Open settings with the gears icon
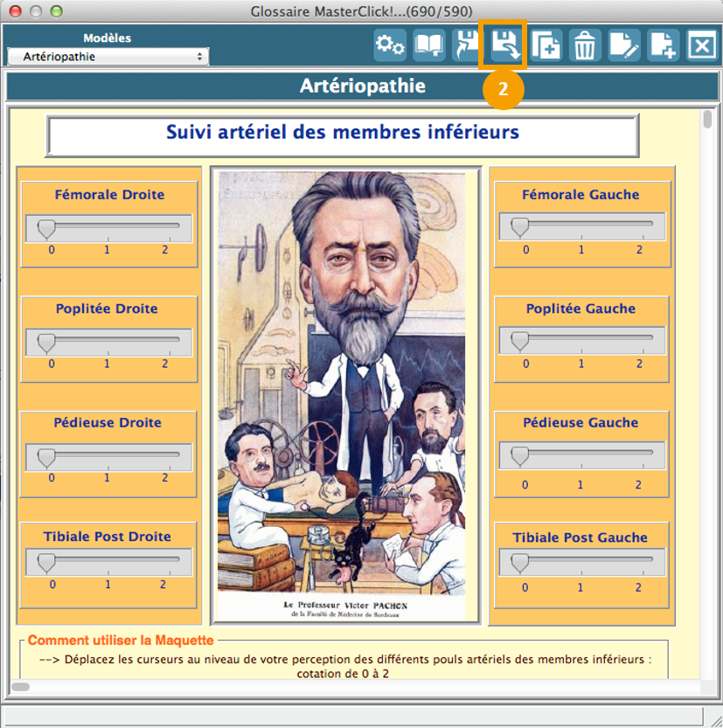723x728 pixels. point(390,45)
